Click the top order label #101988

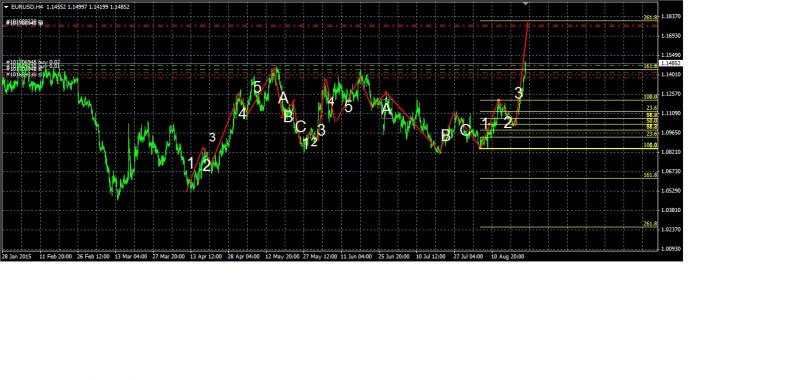point(24,23)
